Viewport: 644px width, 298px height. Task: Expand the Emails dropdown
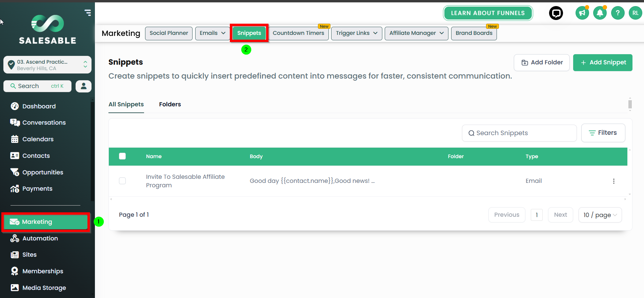(212, 33)
